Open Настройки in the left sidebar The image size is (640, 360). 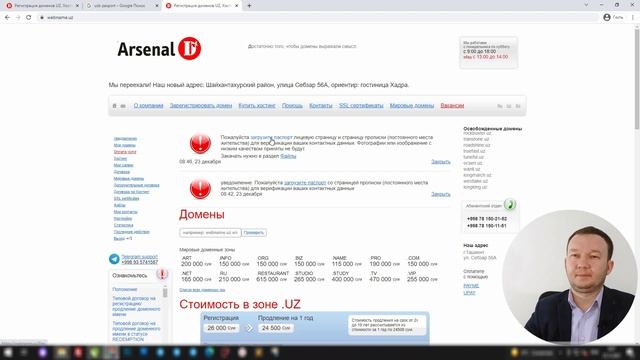point(123,219)
